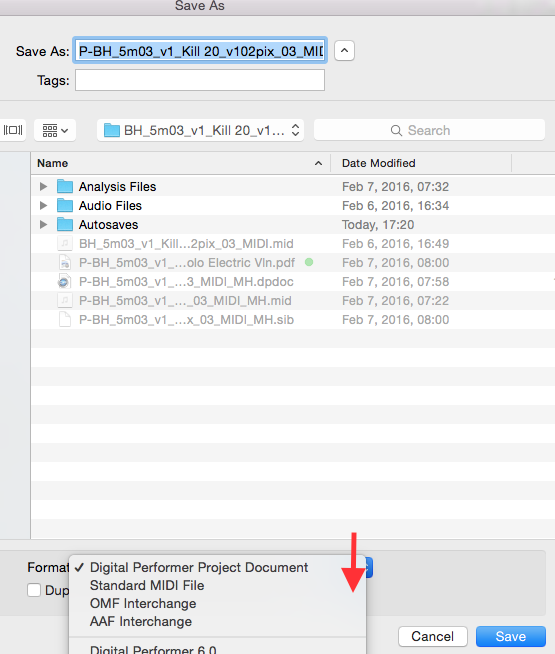Click the Audio Files folder icon
Screen dimensions: 555x654
pos(65,206)
